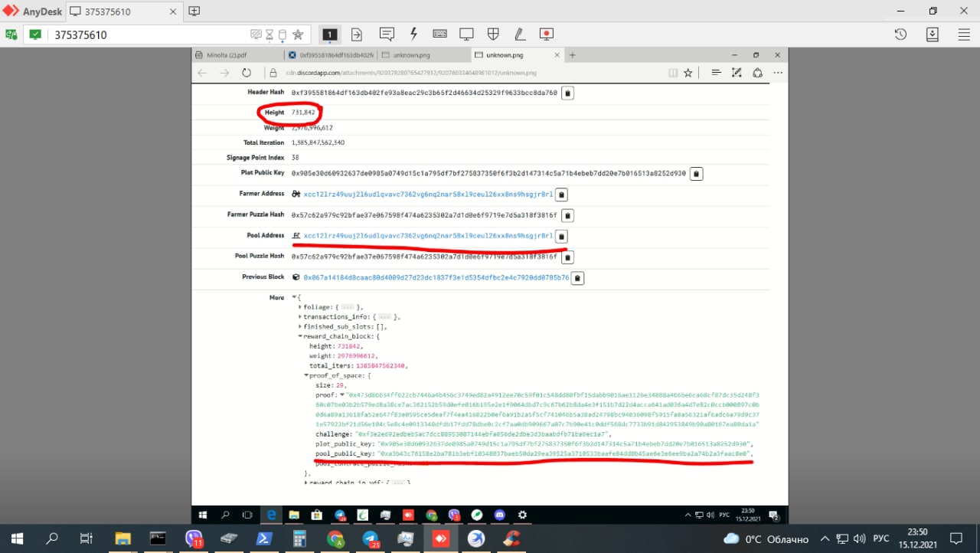Open a new tab in remote browser
The width and height of the screenshot is (980, 553).
[572, 55]
